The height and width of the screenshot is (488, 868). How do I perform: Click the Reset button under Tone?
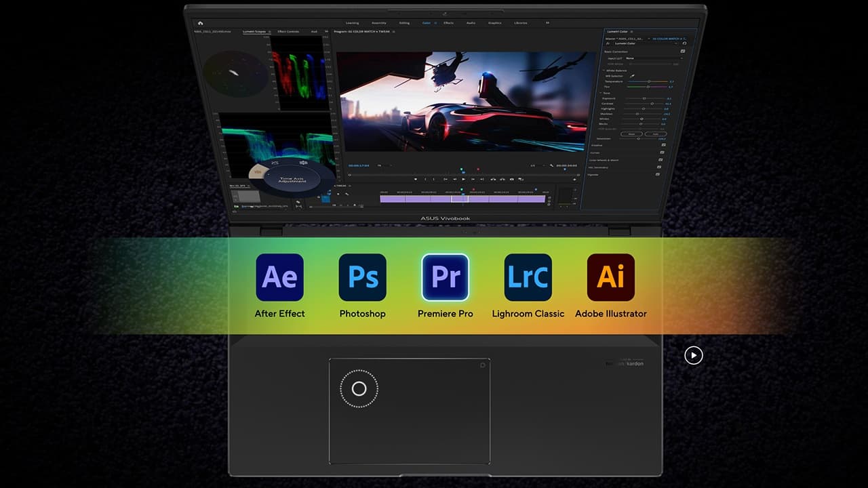[x=631, y=134]
